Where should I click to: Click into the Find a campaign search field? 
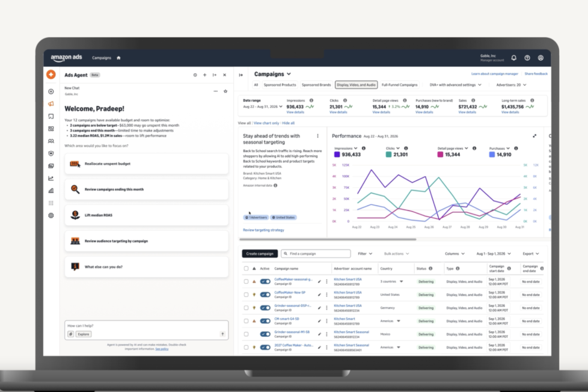(316, 254)
